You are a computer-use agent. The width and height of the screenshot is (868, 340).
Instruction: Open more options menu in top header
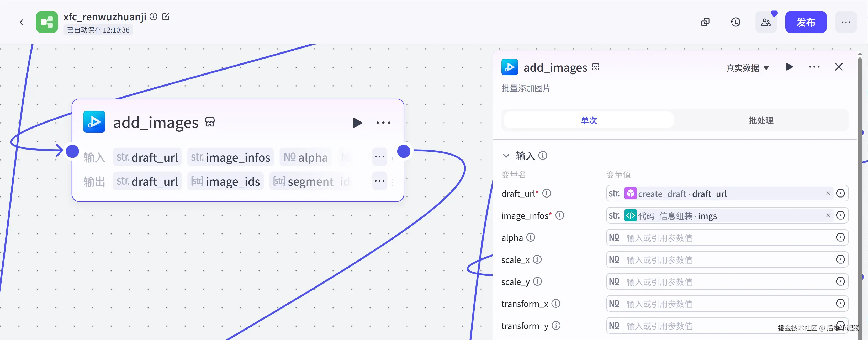tap(845, 22)
